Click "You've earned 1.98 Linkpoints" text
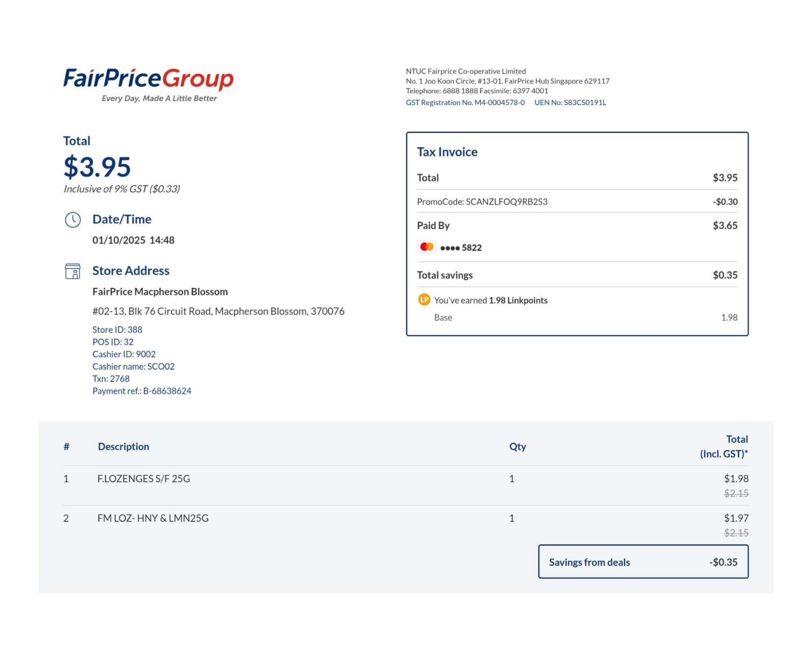Viewport: 812px width, 661px height. tap(491, 300)
